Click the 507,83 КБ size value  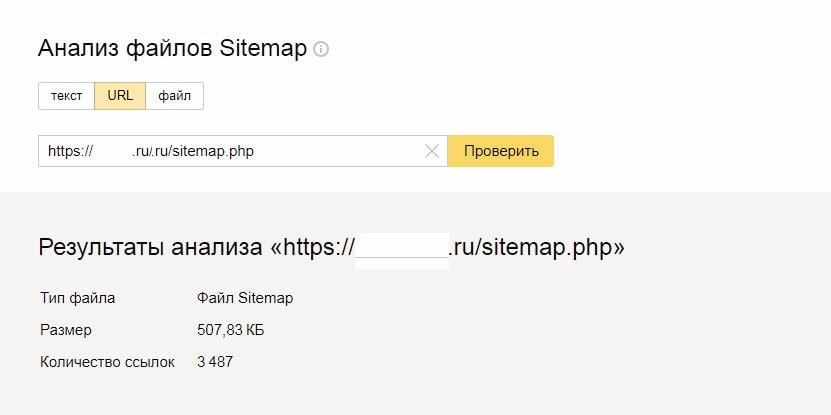pyautogui.click(x=231, y=330)
